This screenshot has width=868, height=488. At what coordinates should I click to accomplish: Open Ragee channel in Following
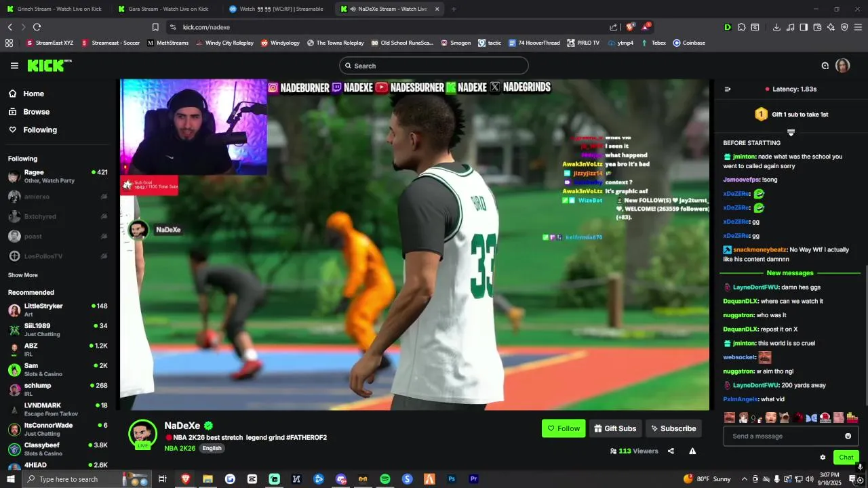(58, 176)
